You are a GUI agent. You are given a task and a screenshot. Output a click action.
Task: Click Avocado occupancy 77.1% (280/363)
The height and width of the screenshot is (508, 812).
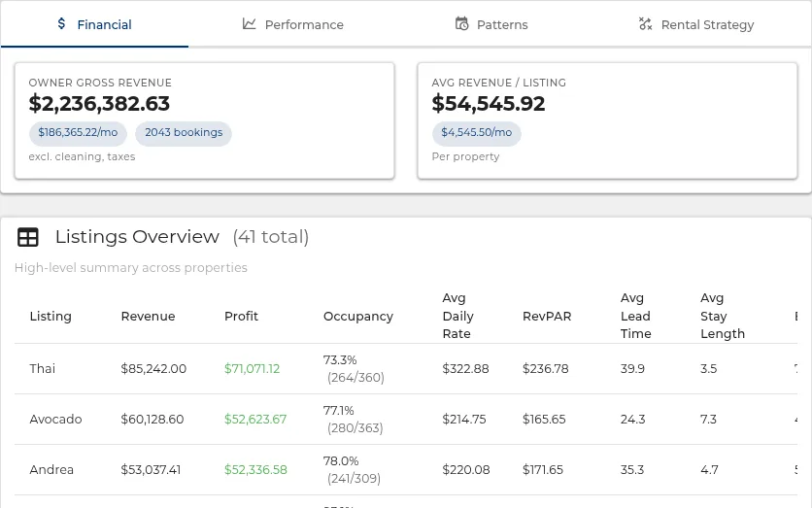click(354, 420)
